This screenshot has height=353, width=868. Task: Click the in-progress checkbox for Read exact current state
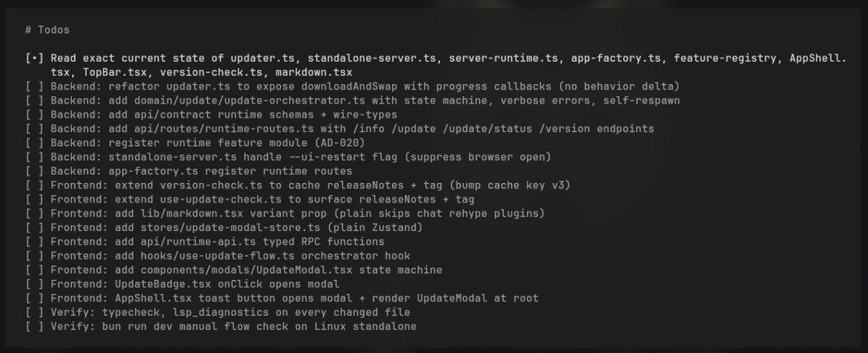click(34, 58)
